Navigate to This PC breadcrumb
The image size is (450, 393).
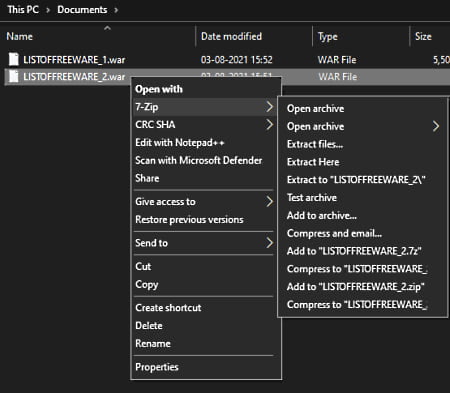pyautogui.click(x=23, y=9)
